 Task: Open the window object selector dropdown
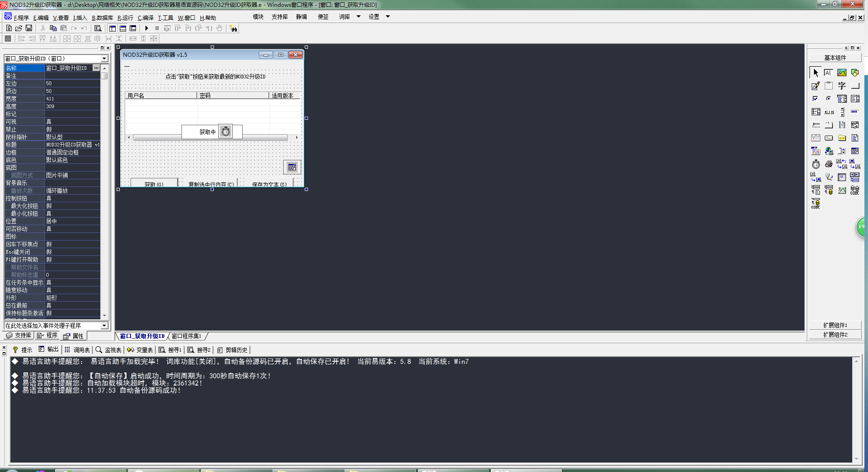pyautogui.click(x=104, y=59)
